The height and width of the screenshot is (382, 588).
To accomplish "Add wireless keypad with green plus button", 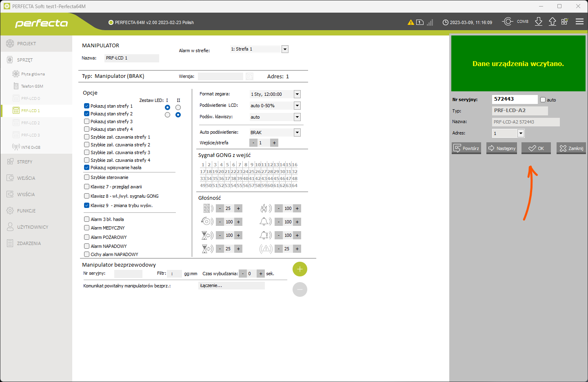I will coord(300,269).
